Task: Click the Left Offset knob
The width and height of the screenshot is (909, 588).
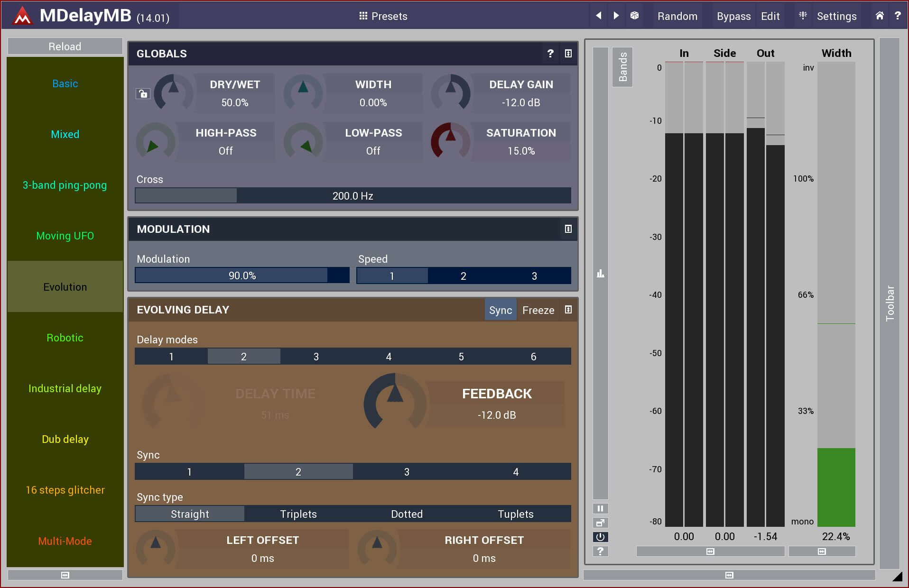Action: click(155, 549)
